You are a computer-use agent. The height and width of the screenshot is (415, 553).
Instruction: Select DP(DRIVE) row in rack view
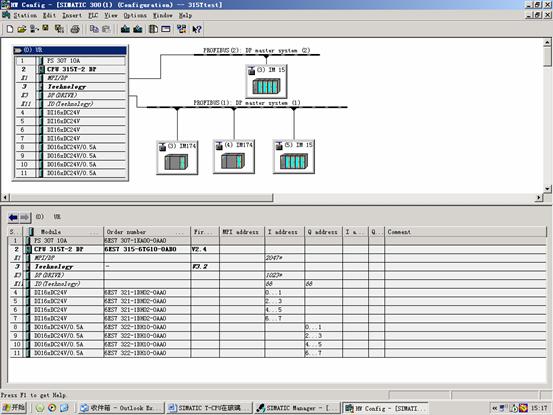pos(70,95)
